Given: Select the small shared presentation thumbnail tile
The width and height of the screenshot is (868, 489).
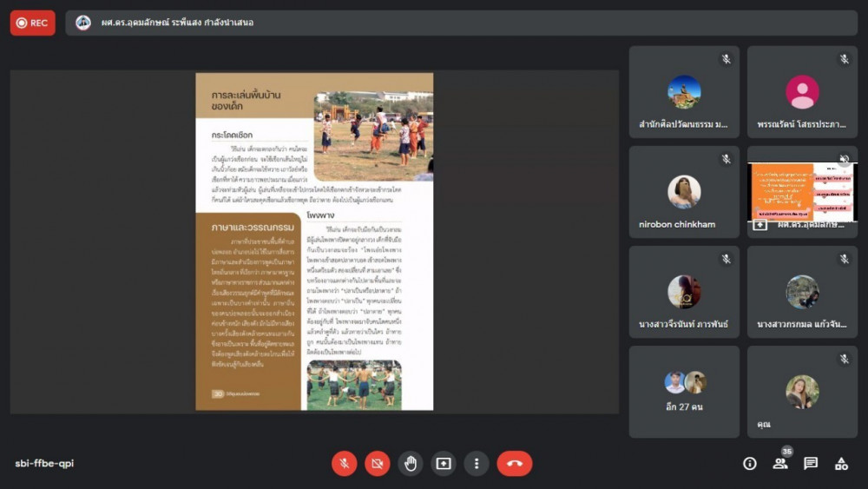Looking at the screenshot, I should pyautogui.click(x=802, y=192).
